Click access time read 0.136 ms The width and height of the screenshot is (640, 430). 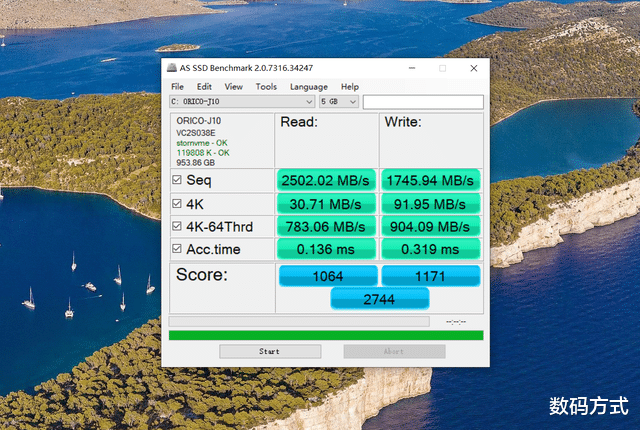tap(326, 249)
